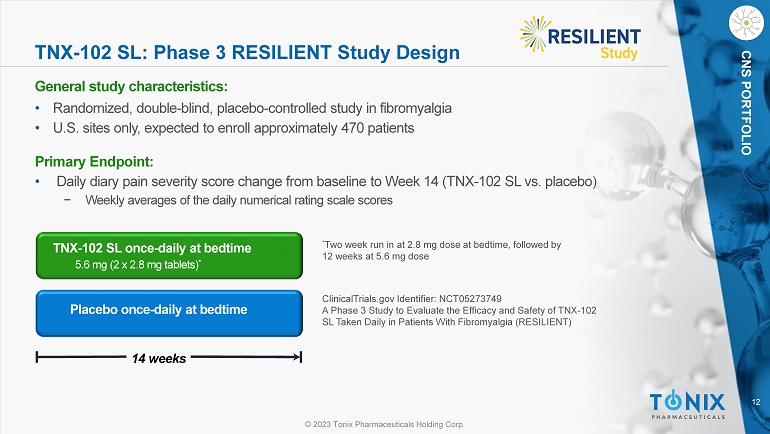
Task: Click the 'U.S. sites only' enrollment bullet
Action: click(x=233, y=128)
